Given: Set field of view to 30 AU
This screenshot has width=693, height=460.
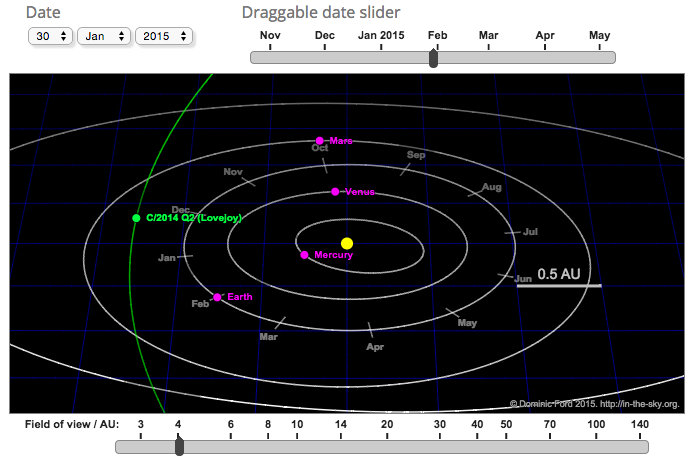Looking at the screenshot, I should click(x=439, y=446).
